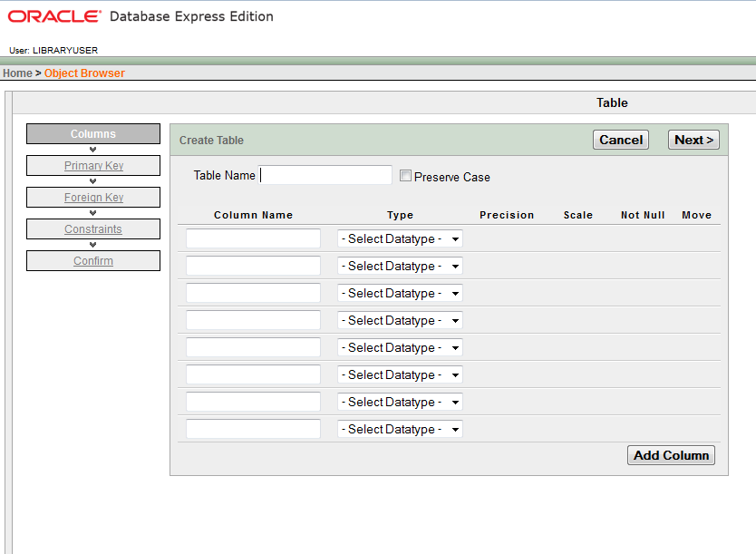The image size is (756, 554).
Task: Expand the arrow below the Primary Key step
Action: [x=92, y=180]
